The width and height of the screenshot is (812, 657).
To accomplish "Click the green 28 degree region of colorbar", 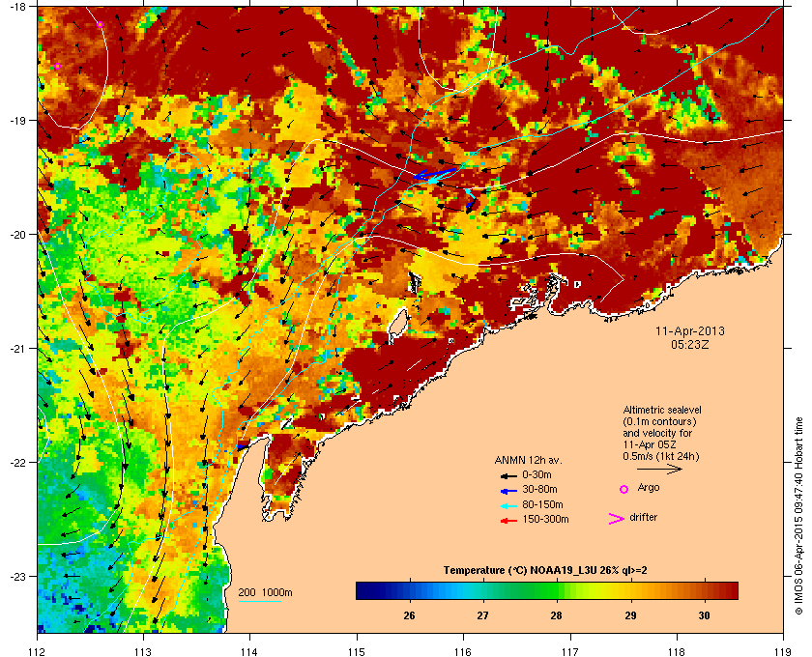I will tap(557, 590).
